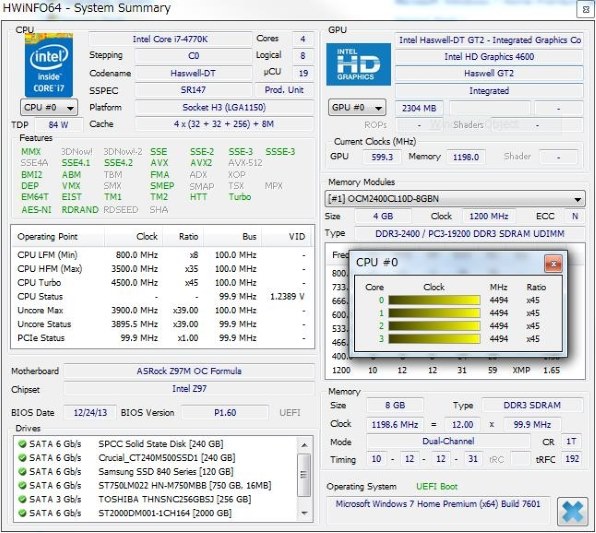Click the Turbo feature label

tap(240, 197)
